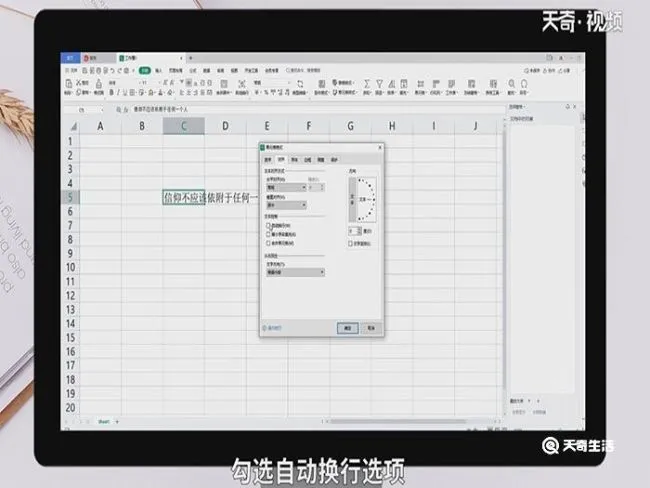Click the Start ribbon tab
The width and height of the screenshot is (650, 488).
(x=145, y=70)
